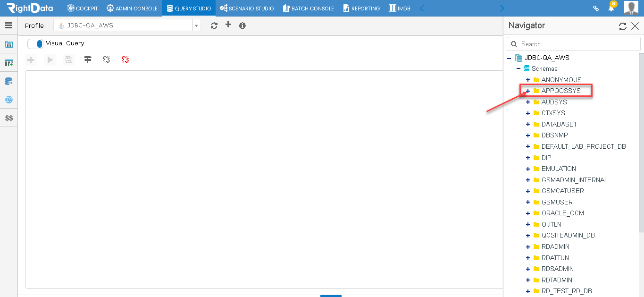Run query with the play icon
The image size is (644, 297).
pos(50,59)
